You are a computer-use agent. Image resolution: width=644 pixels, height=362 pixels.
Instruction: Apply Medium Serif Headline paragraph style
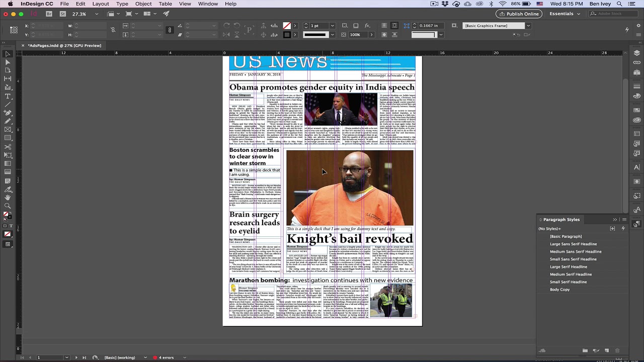(571, 274)
